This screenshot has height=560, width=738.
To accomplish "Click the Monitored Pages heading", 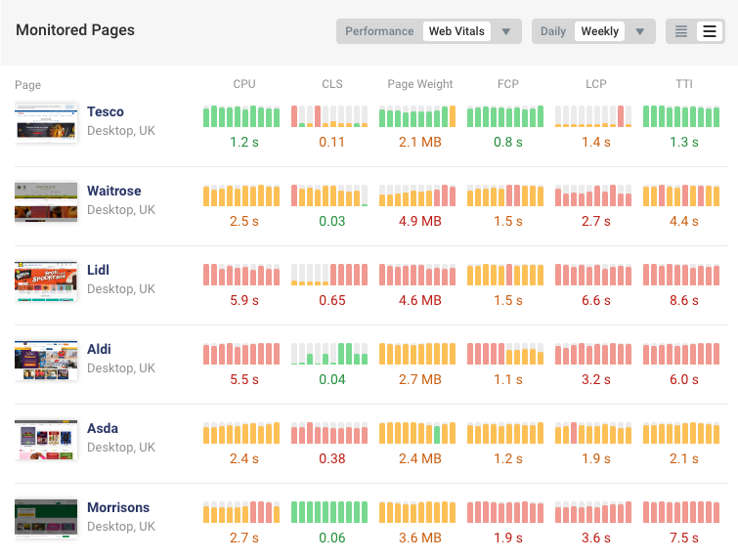I will pos(75,30).
